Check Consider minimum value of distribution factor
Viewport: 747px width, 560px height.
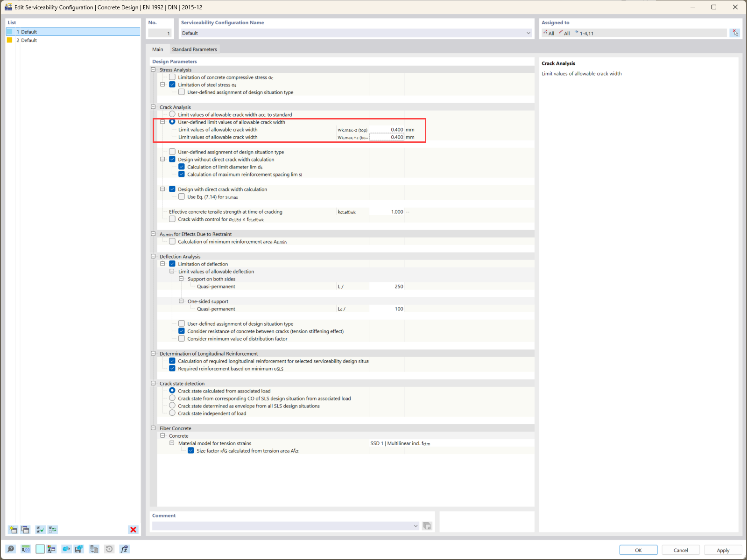(x=181, y=338)
